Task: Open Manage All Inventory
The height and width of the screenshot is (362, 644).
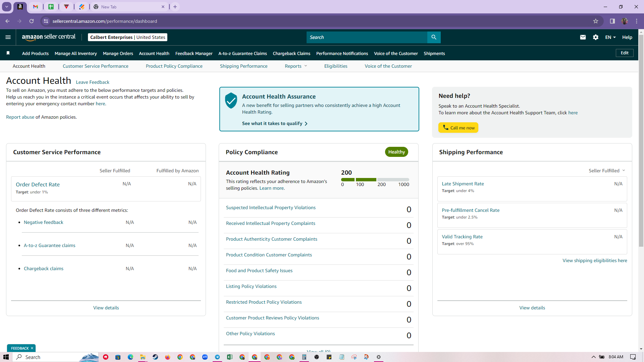Action: pos(76,53)
